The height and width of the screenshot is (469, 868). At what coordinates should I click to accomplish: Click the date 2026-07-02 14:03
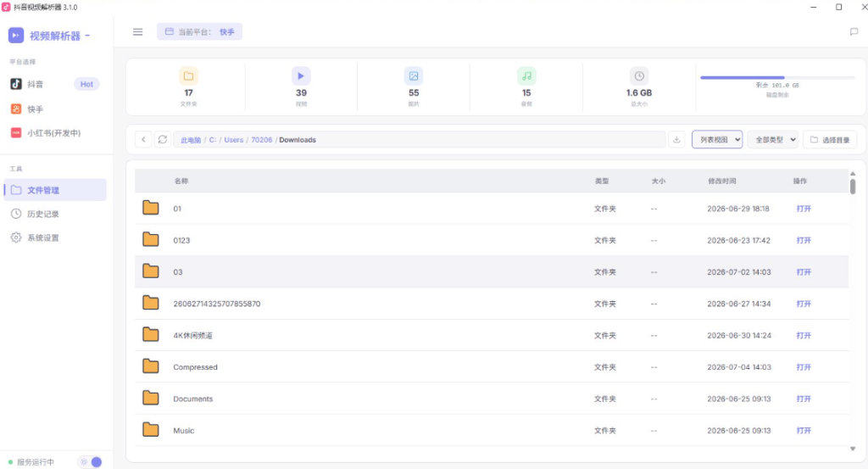tap(738, 272)
